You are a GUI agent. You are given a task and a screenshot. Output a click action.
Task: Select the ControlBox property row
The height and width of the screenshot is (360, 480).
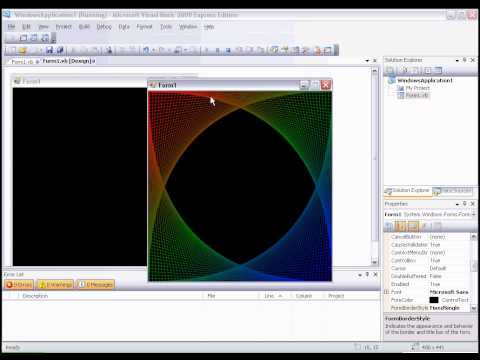coord(429,260)
